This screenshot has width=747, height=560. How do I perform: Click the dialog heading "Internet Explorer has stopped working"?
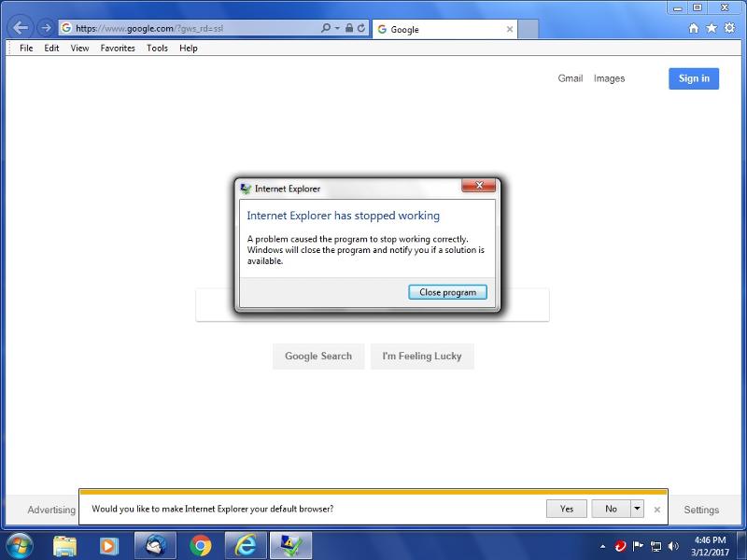tap(343, 216)
